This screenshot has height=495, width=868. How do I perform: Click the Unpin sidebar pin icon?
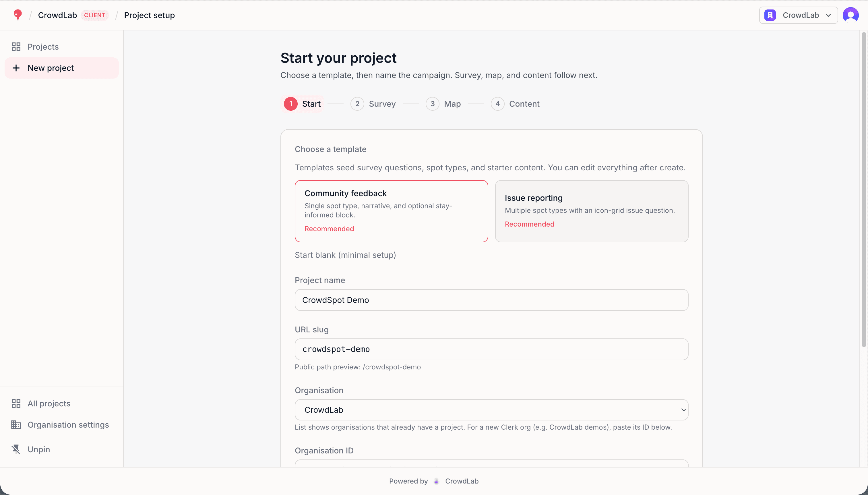point(16,449)
